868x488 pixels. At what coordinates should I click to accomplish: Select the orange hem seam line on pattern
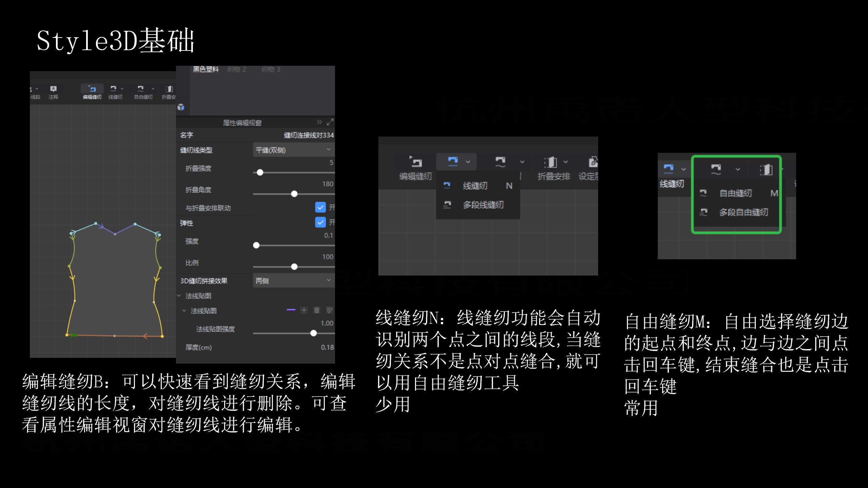115,336
